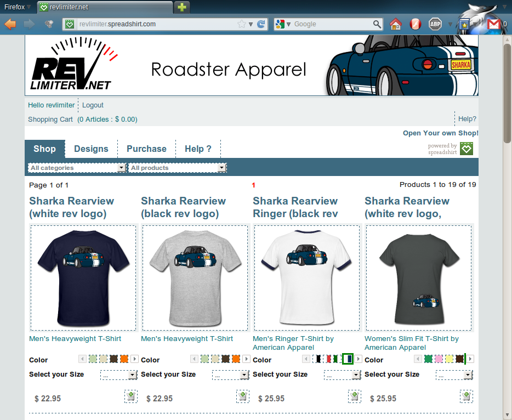Viewport: 512px width, 420px height.
Task: Open the Shop tab
Action: coord(45,149)
